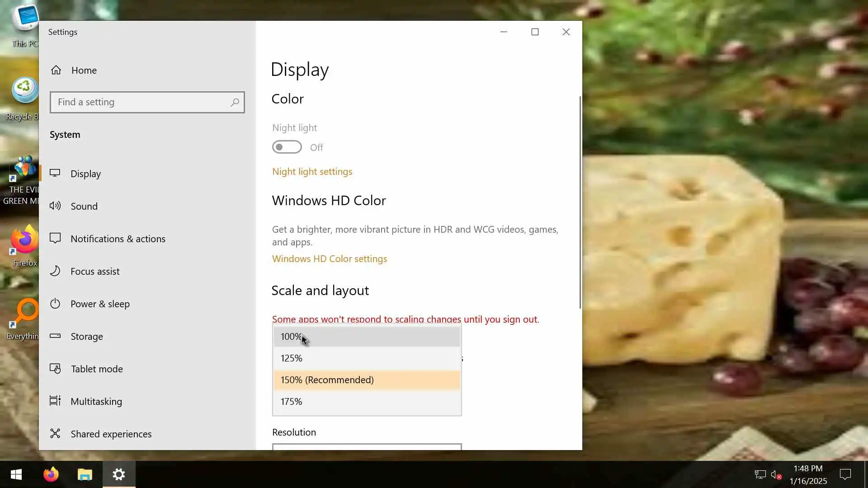This screenshot has width=868, height=488.
Task: Click the settings page vertical scrollbar
Action: (x=580, y=202)
